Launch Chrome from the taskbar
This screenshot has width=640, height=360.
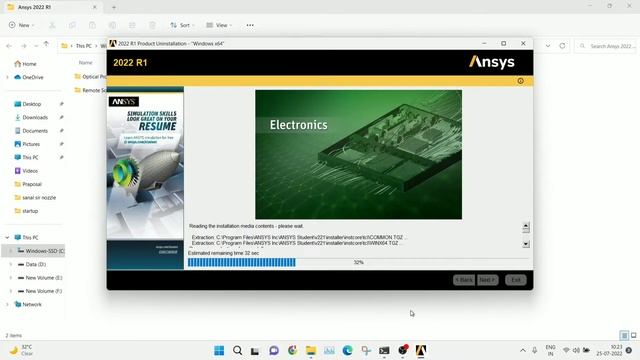(292, 350)
